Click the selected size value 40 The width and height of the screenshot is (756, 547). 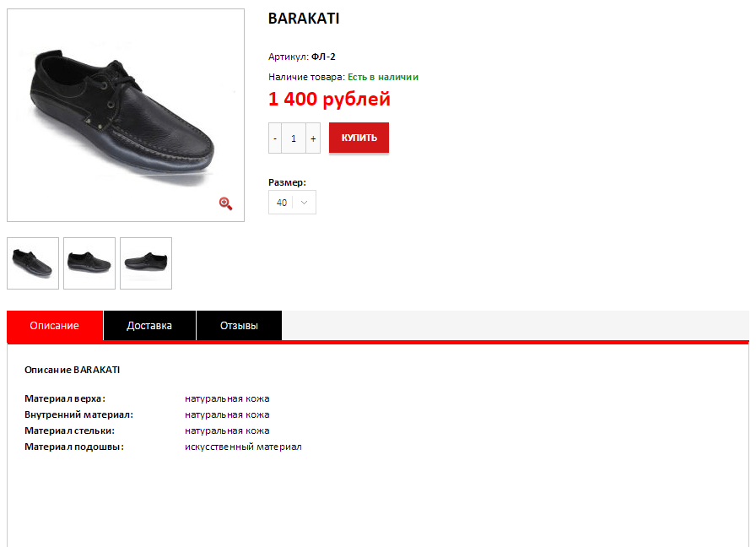(x=282, y=203)
